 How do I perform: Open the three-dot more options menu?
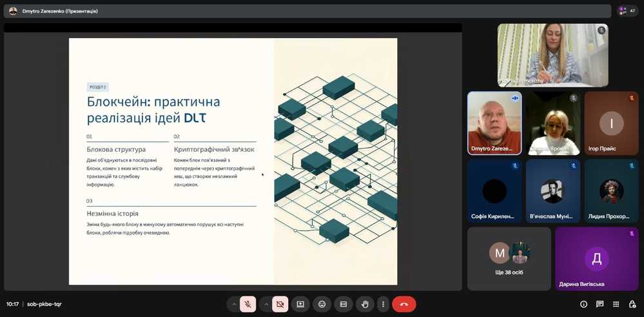pos(384,304)
